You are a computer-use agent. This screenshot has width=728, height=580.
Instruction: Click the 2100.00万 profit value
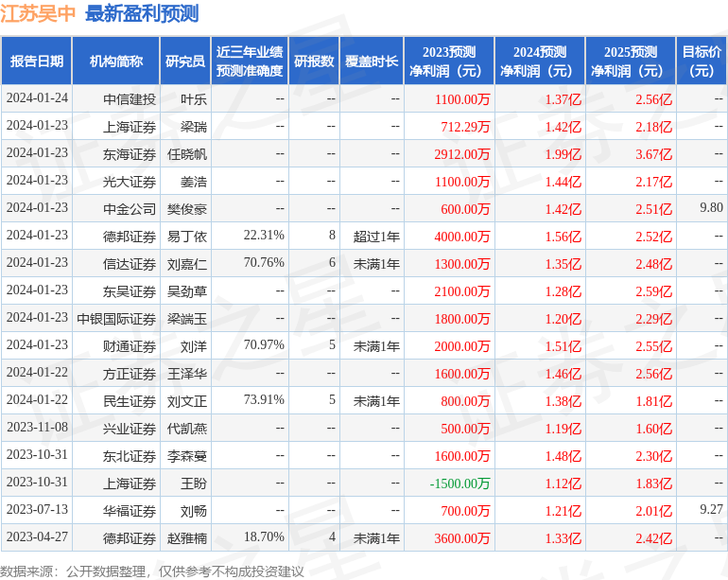[x=462, y=290]
